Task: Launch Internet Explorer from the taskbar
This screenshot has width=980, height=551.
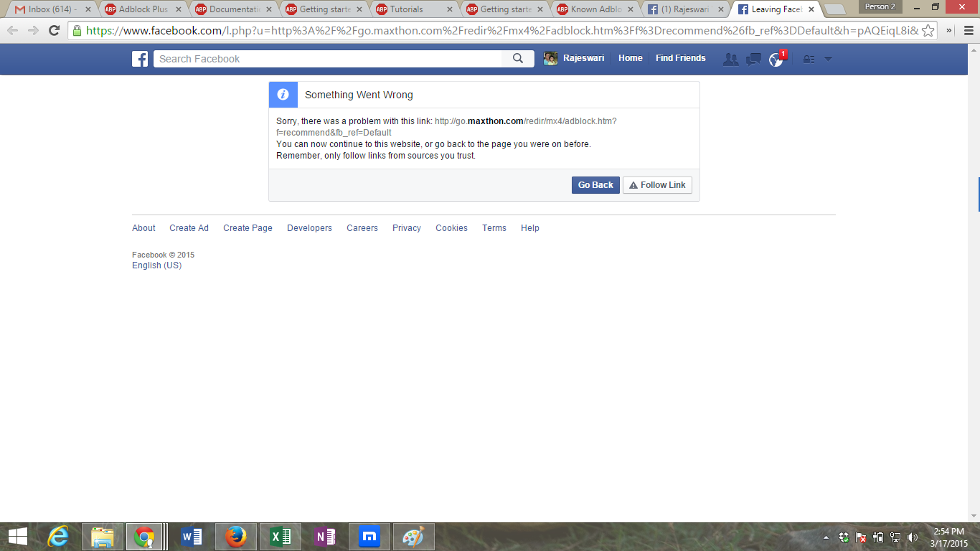Action: [58, 537]
